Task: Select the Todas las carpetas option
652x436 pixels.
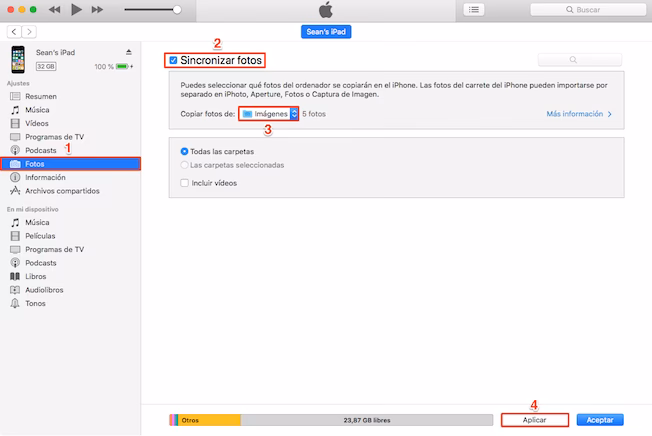Action: tap(184, 151)
